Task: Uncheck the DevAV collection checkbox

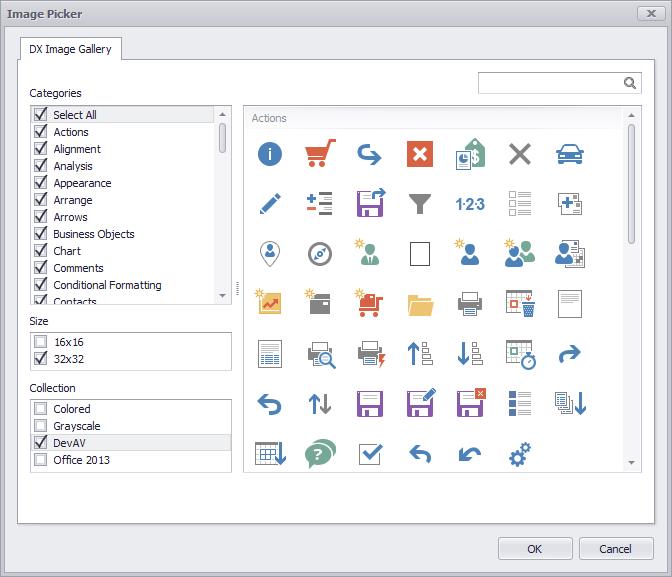Action: click(x=41, y=443)
